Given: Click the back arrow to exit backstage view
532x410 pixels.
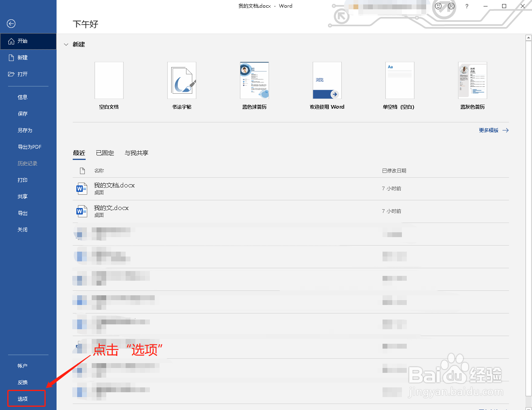Looking at the screenshot, I should 11,23.
